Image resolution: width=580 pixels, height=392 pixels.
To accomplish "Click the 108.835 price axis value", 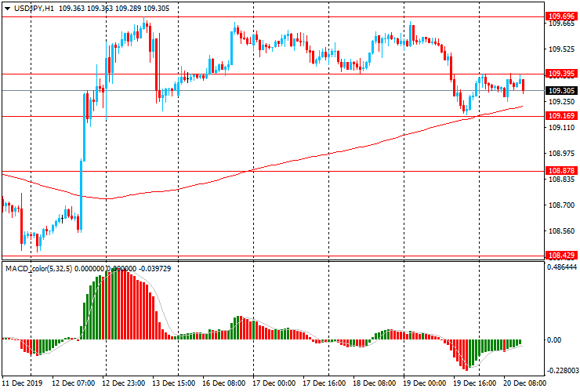I will click(561, 180).
